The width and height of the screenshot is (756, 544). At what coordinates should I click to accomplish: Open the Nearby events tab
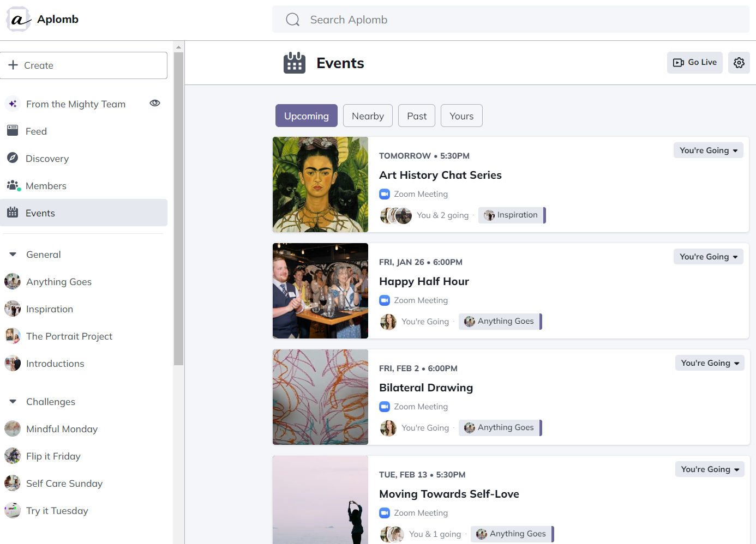tap(368, 116)
